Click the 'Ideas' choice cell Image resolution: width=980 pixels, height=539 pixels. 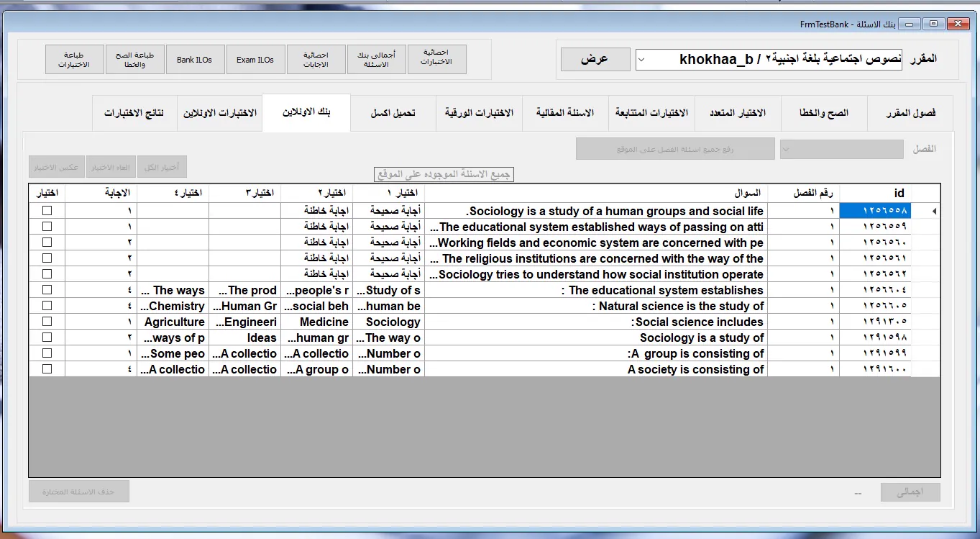[x=245, y=338]
